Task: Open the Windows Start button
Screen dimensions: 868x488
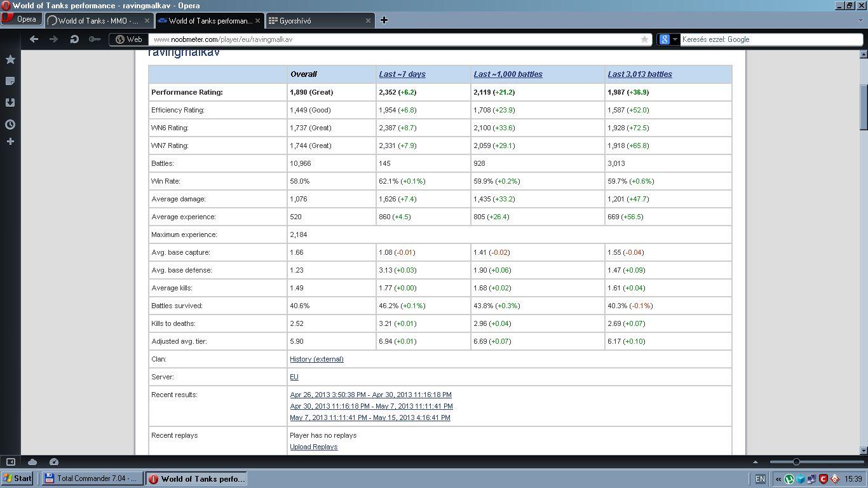Action: coord(18,478)
